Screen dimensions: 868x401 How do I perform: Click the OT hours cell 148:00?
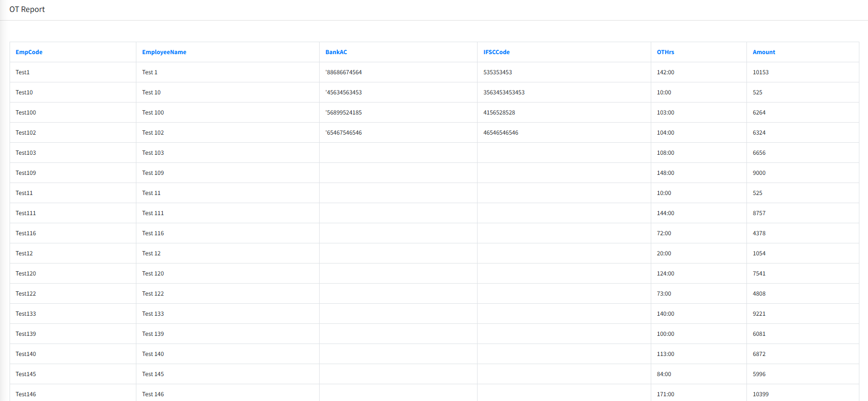665,173
